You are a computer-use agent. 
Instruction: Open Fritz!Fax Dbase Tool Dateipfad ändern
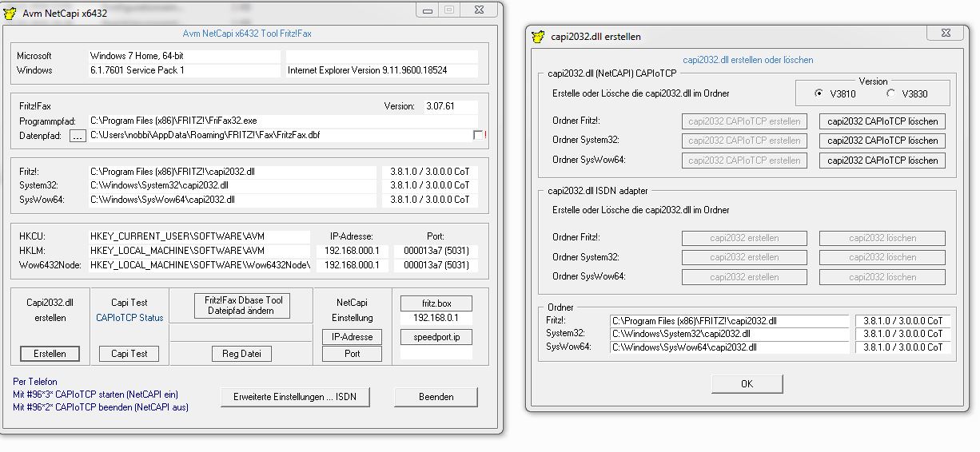[x=243, y=305]
